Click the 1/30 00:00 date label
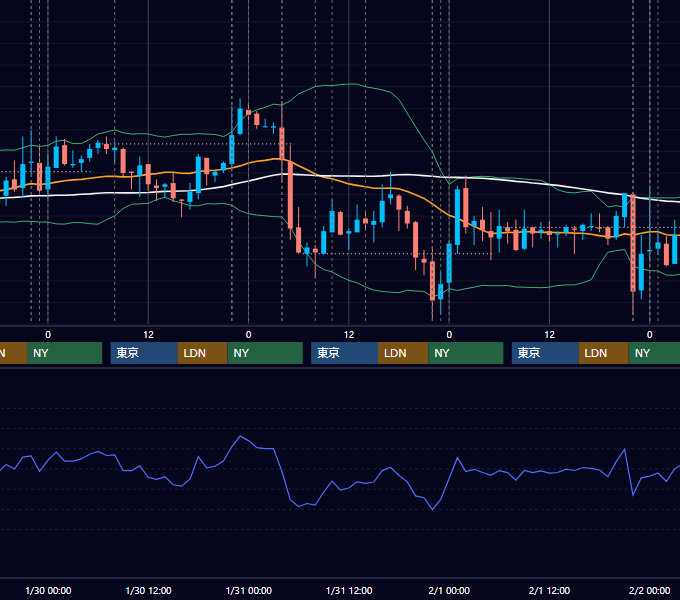Screen dimensions: 680x600 pyautogui.click(x=48, y=590)
